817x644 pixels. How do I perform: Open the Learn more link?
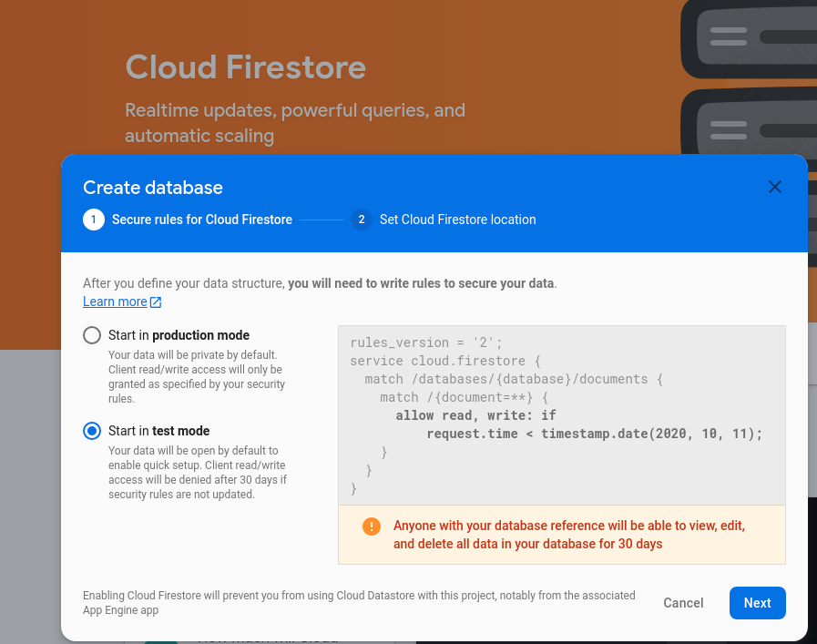pyautogui.click(x=115, y=302)
